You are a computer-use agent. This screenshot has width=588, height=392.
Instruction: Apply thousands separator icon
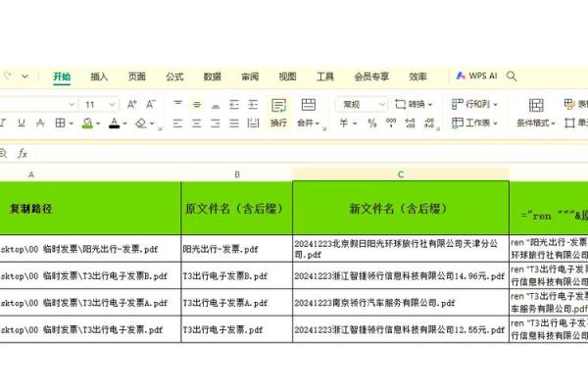coord(391,122)
